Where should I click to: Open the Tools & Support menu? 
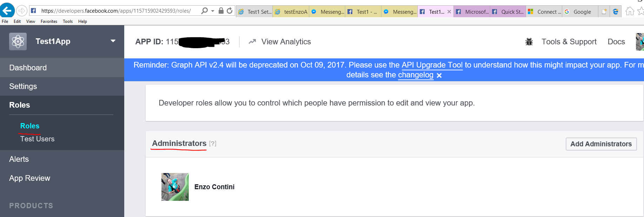pos(569,42)
